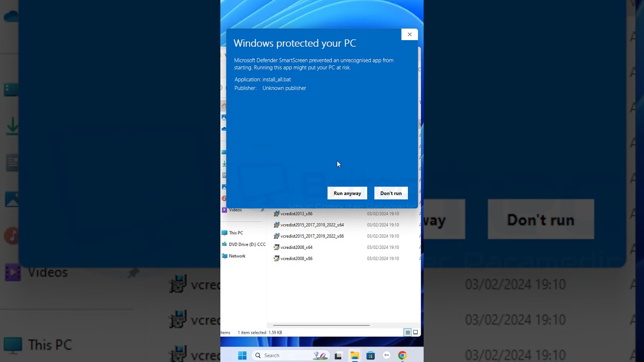
Task: Click the Run anyway button
Action: [x=347, y=193]
